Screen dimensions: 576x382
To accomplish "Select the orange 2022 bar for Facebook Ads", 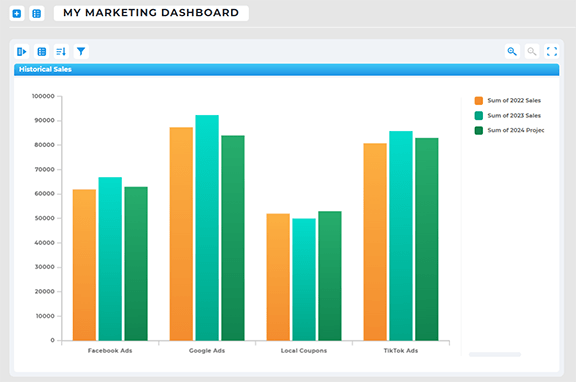I will [x=84, y=265].
